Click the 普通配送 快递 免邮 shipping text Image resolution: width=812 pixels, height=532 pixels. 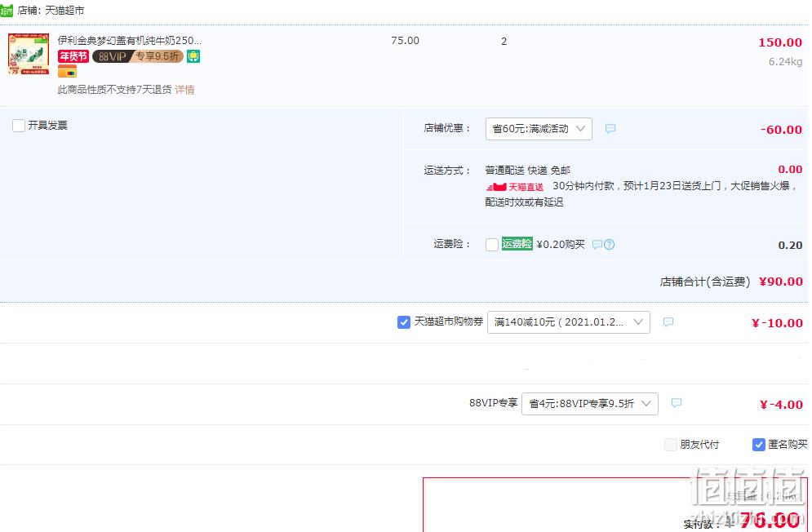coord(528,171)
